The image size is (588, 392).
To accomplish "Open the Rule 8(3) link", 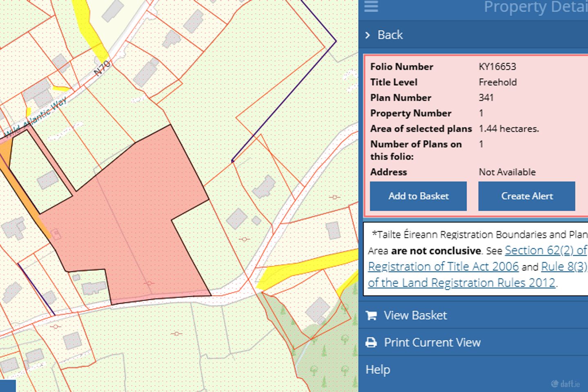I will (x=563, y=267).
